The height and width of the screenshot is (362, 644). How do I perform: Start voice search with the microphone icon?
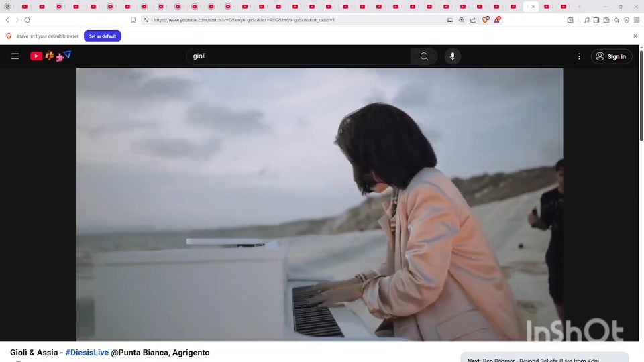click(453, 56)
